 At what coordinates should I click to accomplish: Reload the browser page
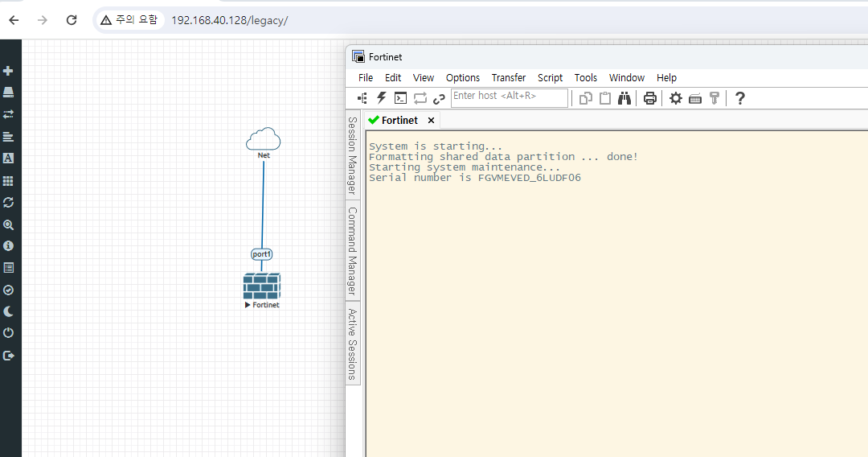coord(72,20)
